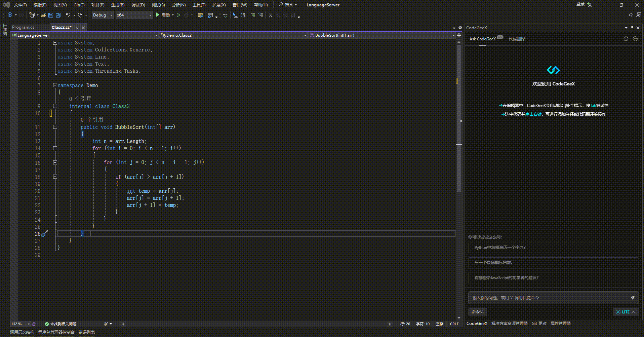Click the redo arrow icon
The height and width of the screenshot is (337, 644).
tap(80, 15)
